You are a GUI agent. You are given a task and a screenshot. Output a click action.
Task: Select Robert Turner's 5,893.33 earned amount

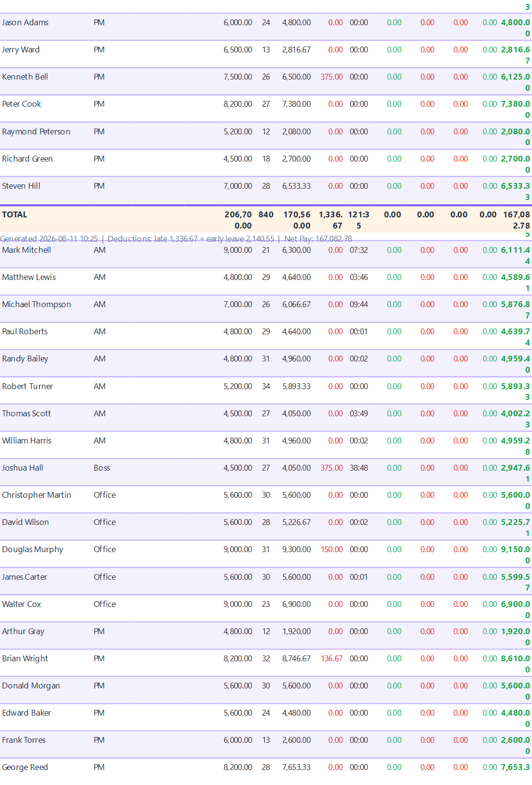(296, 386)
